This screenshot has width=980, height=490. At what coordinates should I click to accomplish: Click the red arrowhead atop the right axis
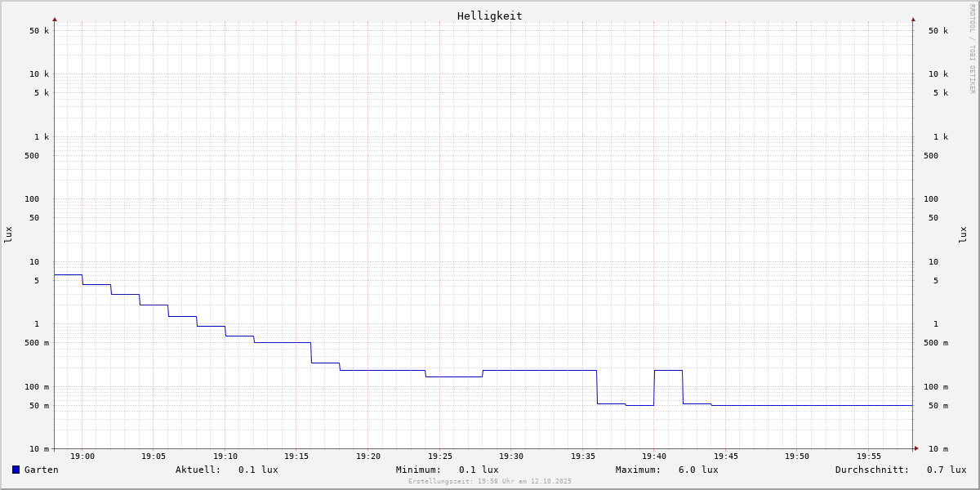pos(913,19)
